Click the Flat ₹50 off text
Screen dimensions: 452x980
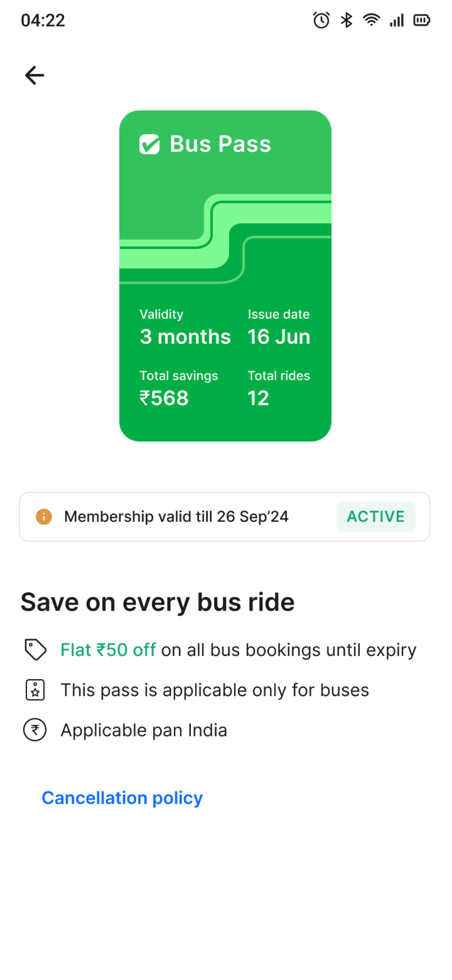pos(108,650)
